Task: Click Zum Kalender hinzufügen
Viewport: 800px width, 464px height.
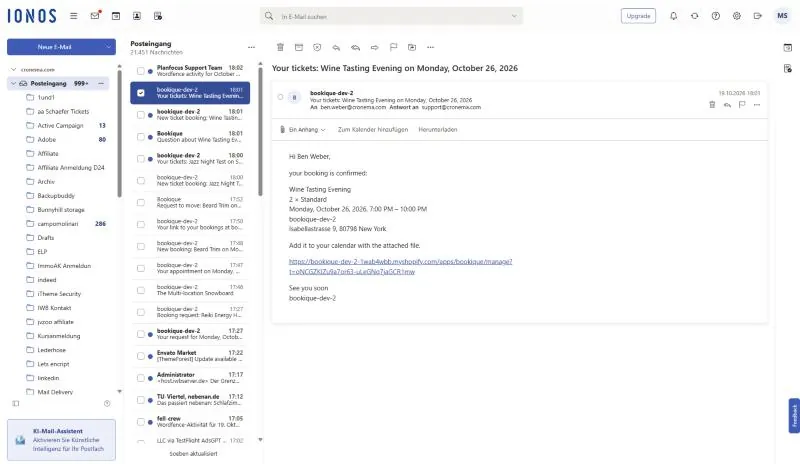Action: pyautogui.click(x=373, y=130)
